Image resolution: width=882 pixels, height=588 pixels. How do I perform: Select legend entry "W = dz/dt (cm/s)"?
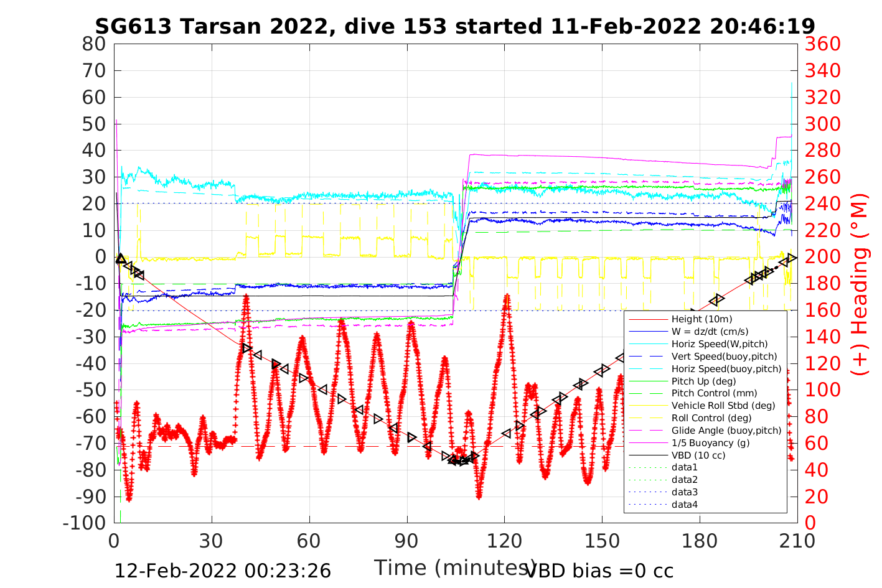pos(710,332)
